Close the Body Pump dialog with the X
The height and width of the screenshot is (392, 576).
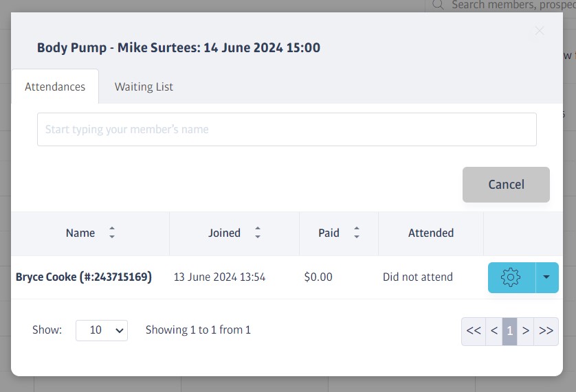pyautogui.click(x=540, y=31)
